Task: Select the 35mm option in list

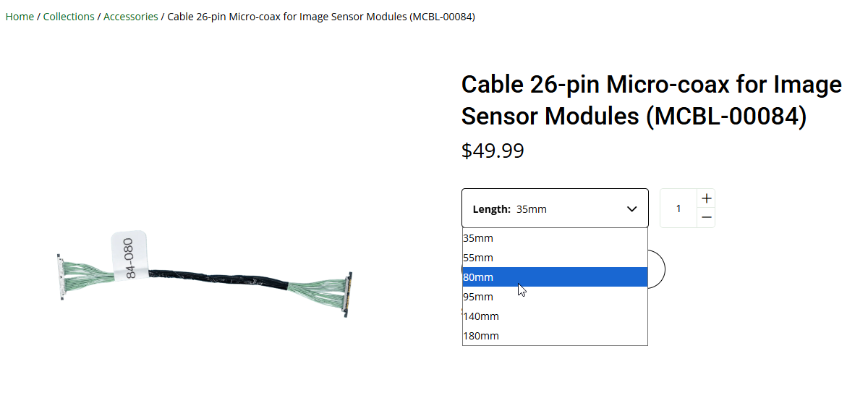Action: (478, 238)
